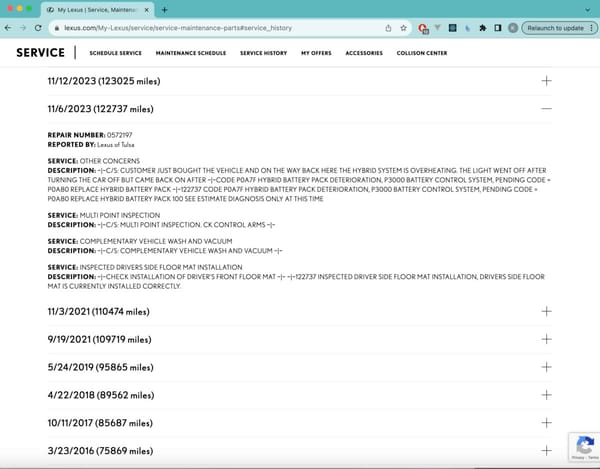Open the tab search chevron

587,10
